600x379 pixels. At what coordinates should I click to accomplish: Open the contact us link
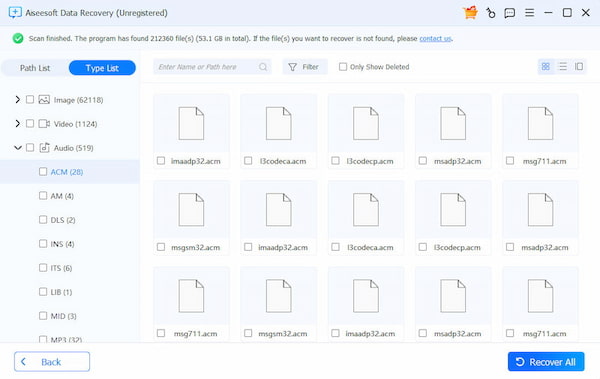435,39
